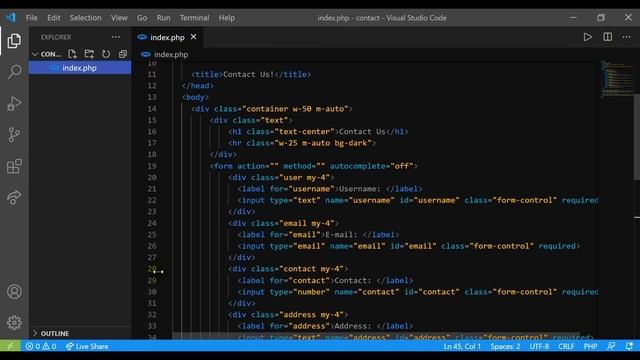Open the Source Control view
640x360 pixels.
(x=14, y=135)
